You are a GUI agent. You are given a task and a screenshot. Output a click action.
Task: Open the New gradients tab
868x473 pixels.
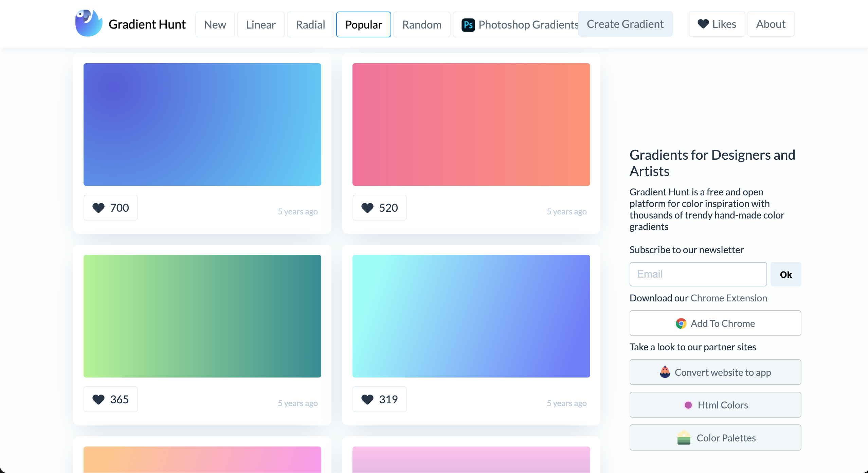[215, 24]
